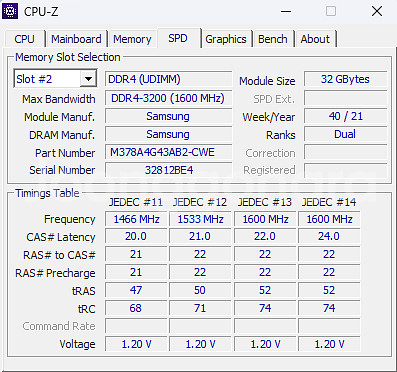397x372 pixels.
Task: Open the Bench tab
Action: (273, 39)
